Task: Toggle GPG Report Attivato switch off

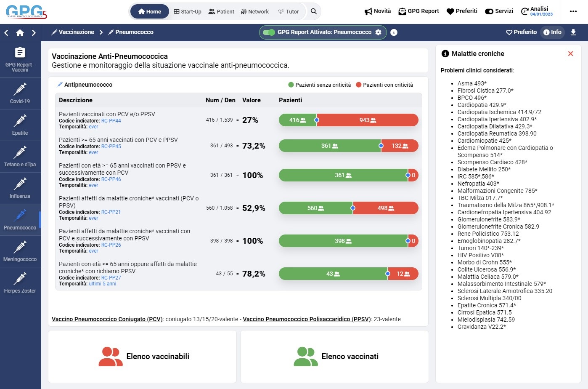Action: point(269,32)
